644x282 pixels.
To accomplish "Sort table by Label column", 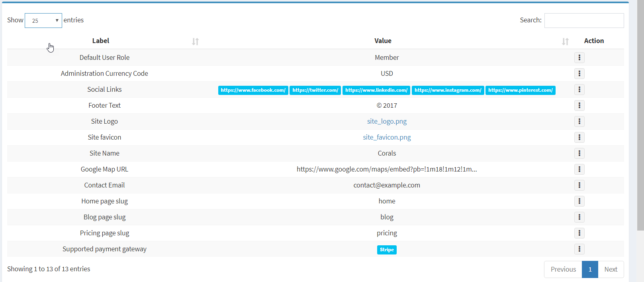I will point(101,41).
